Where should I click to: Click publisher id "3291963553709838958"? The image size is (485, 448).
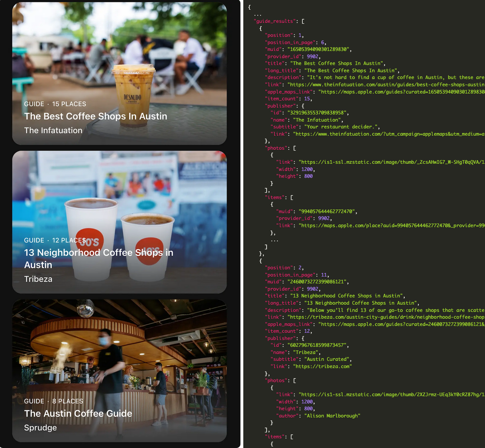[318, 113]
